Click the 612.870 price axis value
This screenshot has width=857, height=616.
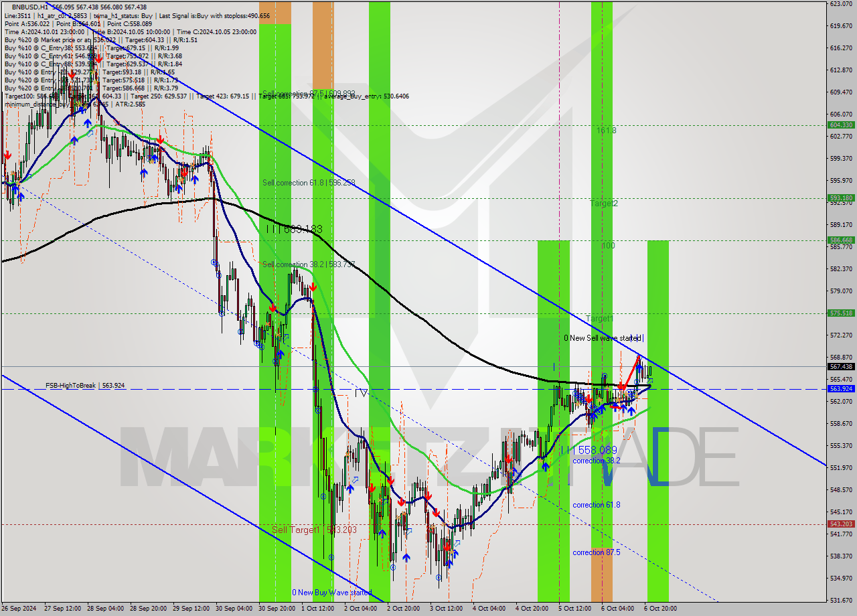point(841,70)
